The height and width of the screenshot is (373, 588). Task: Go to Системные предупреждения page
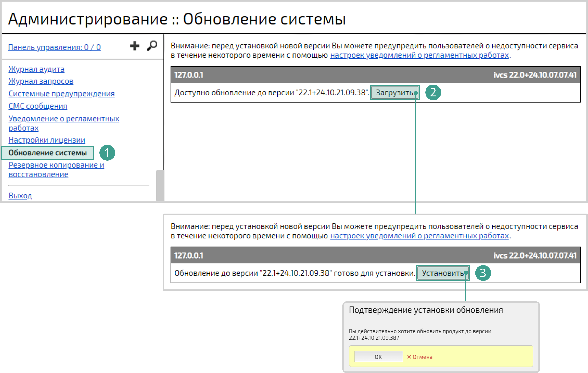tap(61, 93)
